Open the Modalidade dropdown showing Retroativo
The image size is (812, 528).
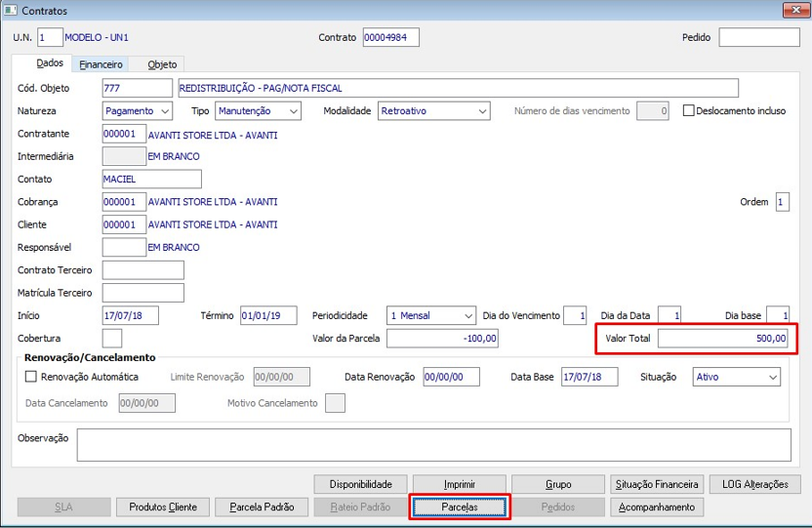click(434, 111)
